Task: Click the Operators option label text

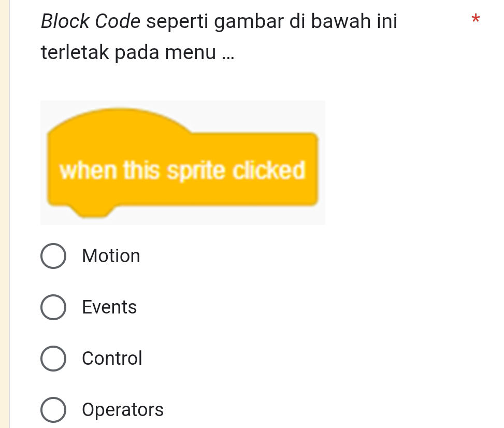Action: (x=122, y=409)
